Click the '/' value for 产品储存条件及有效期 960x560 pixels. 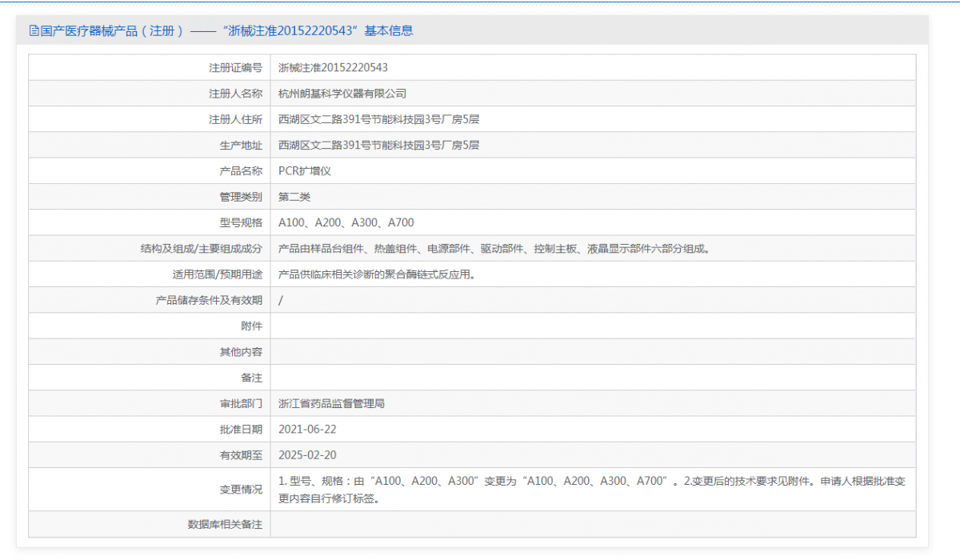(281, 300)
